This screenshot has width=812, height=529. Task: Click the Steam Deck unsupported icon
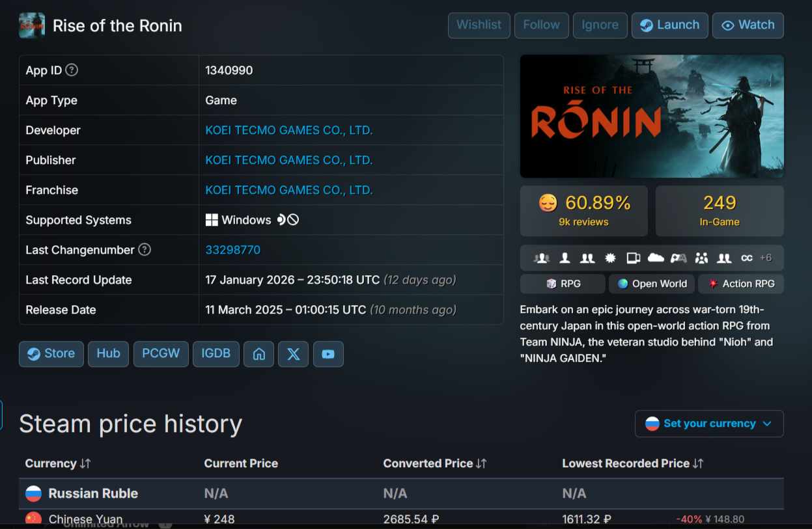coord(288,220)
